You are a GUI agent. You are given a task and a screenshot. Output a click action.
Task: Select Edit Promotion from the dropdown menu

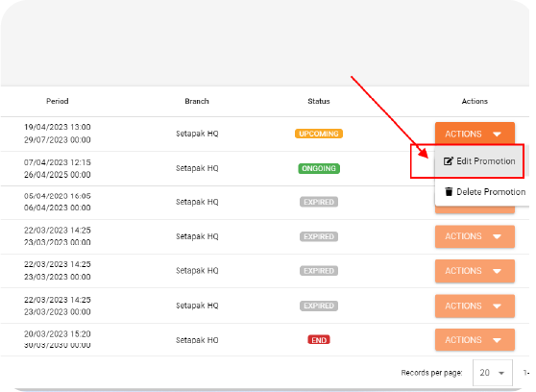point(479,161)
